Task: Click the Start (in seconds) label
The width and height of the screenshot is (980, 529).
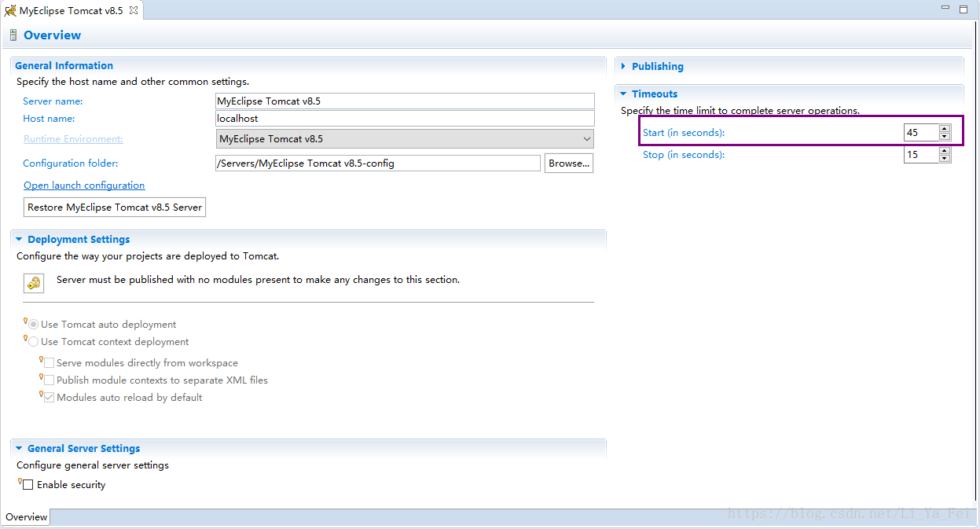Action: click(x=684, y=133)
